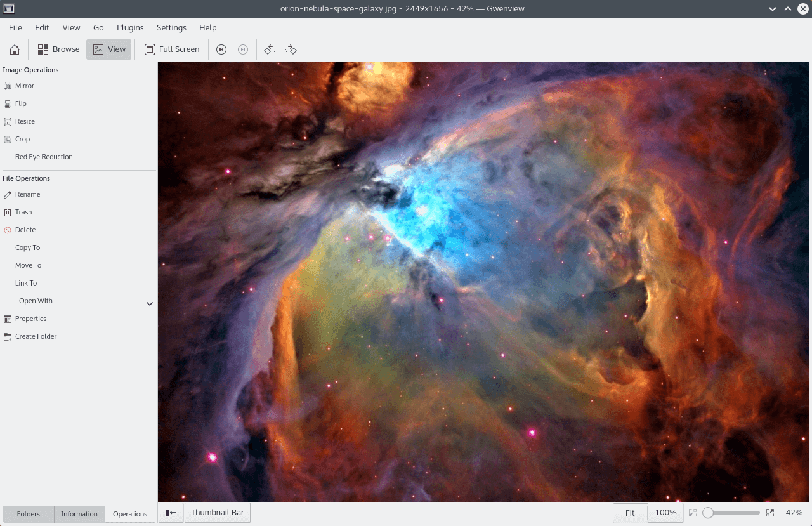Viewport: 812px width, 526px height.
Task: Go to the previous image
Action: coord(221,49)
